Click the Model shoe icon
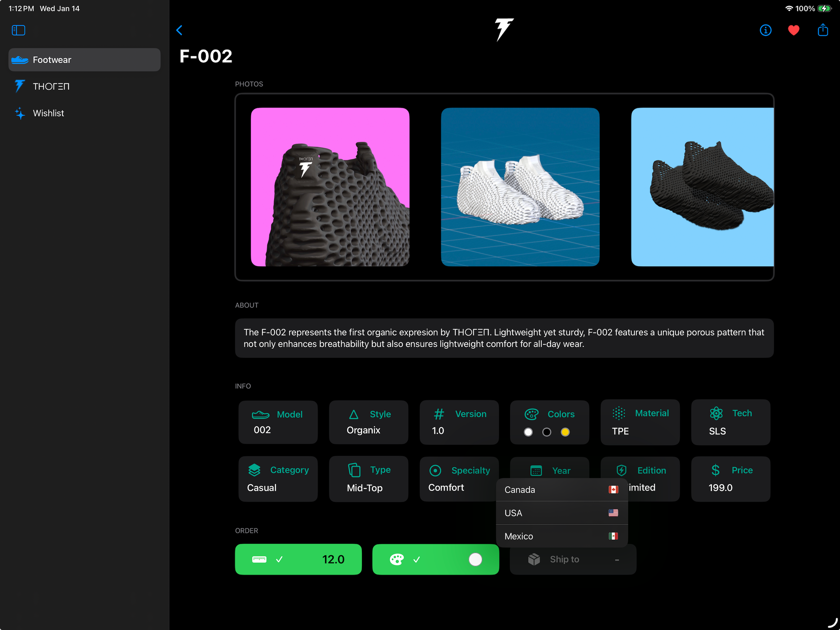840x630 pixels. 260,415
